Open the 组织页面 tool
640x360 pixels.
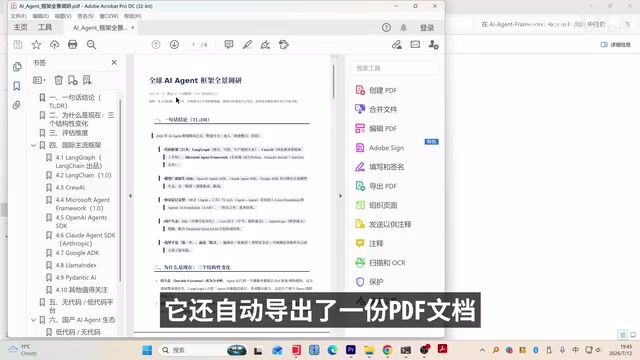(376, 205)
